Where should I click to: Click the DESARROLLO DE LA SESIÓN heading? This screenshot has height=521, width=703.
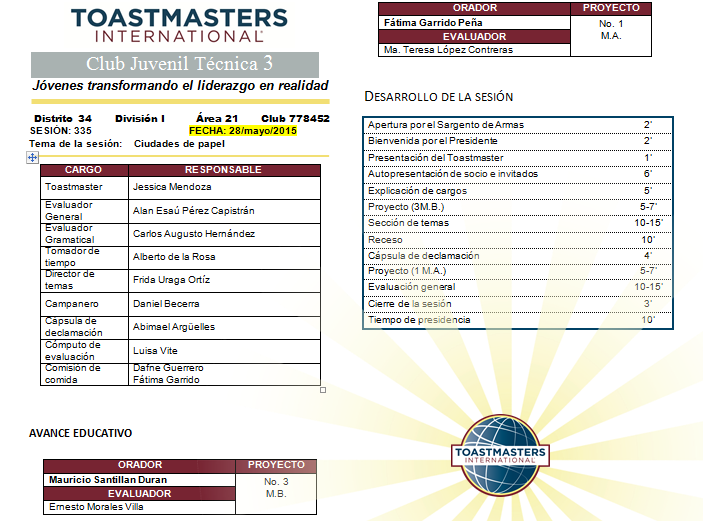click(438, 97)
